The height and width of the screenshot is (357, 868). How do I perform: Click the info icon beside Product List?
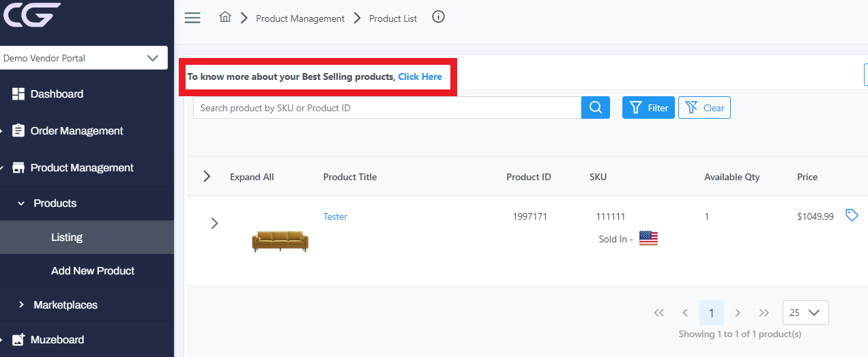439,17
